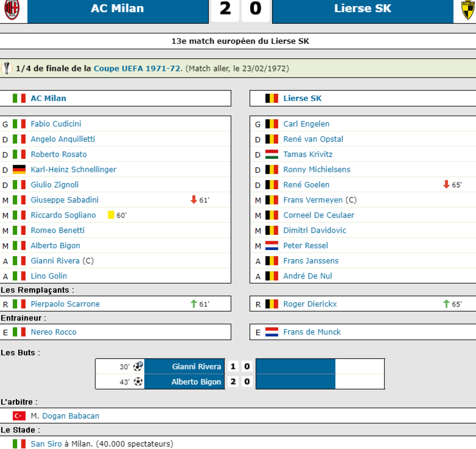Viewport: 476px width, 449px height.
Task: Open the Coupe UEFA 1971-72 link
Action: [137, 68]
